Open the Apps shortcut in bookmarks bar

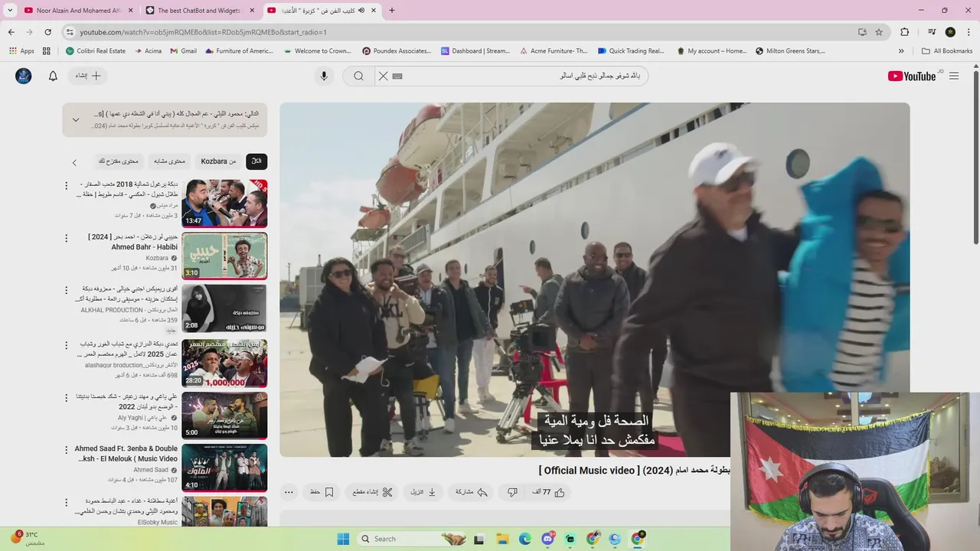(21, 51)
